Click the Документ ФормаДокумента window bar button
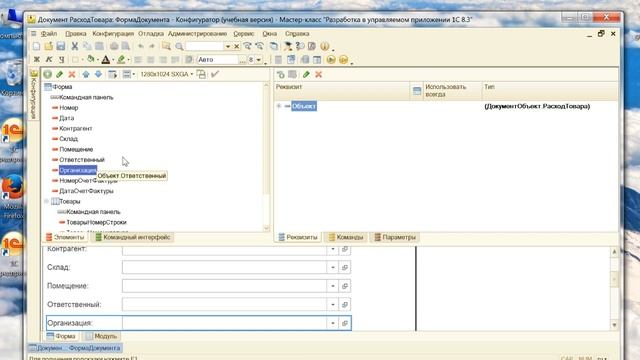The width and height of the screenshot is (640, 360). point(75,348)
